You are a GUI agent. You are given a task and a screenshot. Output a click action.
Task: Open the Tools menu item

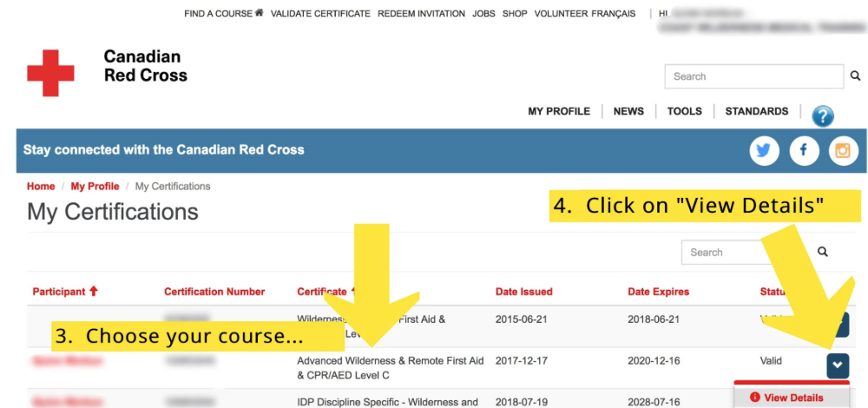[684, 111]
